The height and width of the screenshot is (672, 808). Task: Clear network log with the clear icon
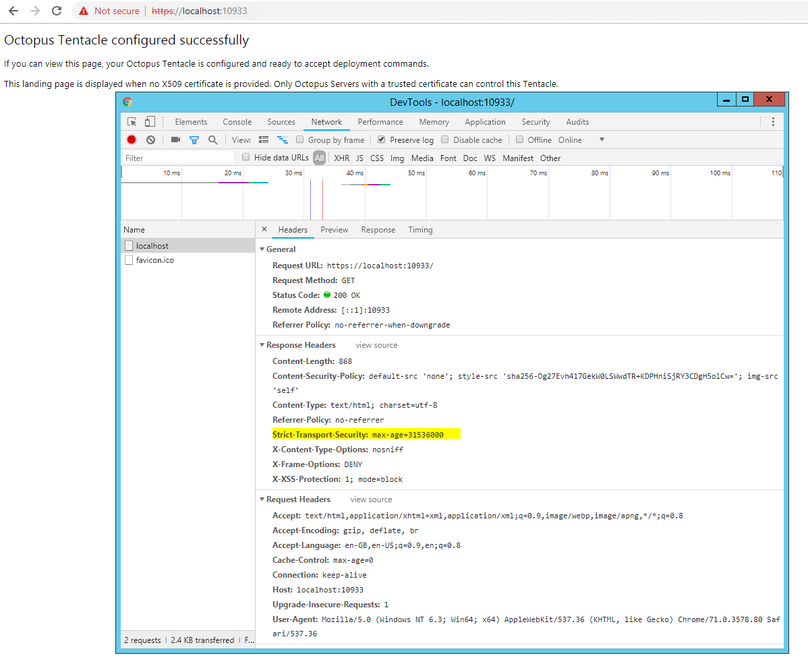[x=150, y=140]
